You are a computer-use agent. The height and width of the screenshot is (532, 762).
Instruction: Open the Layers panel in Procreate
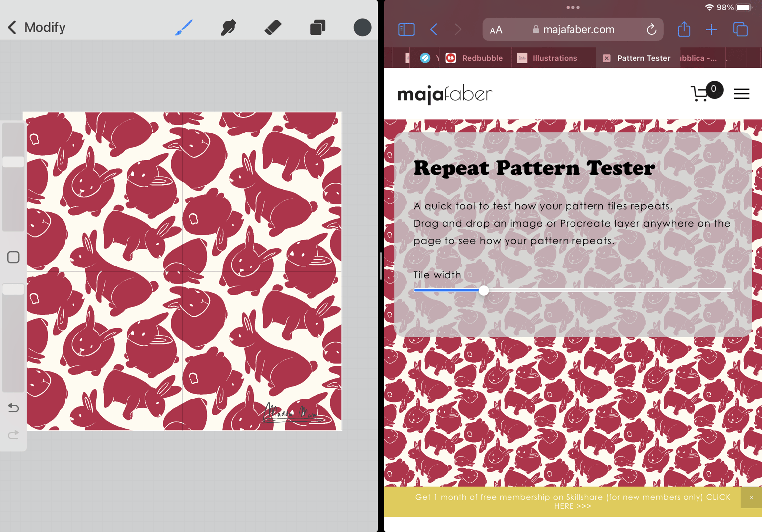click(317, 27)
